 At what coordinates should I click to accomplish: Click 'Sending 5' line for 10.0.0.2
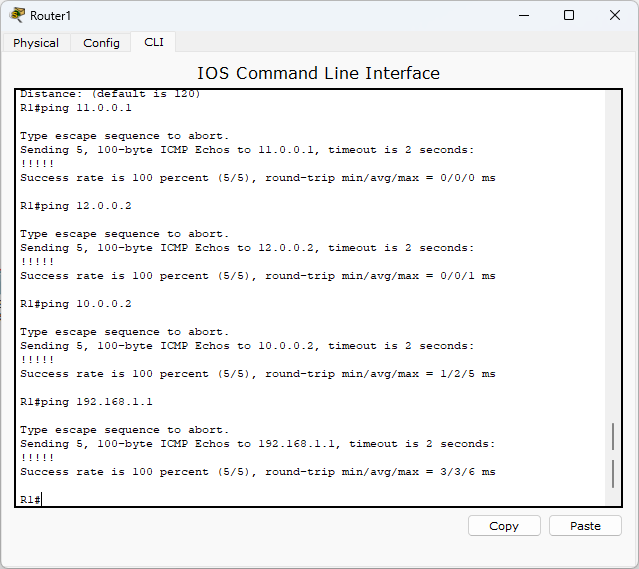coord(247,346)
